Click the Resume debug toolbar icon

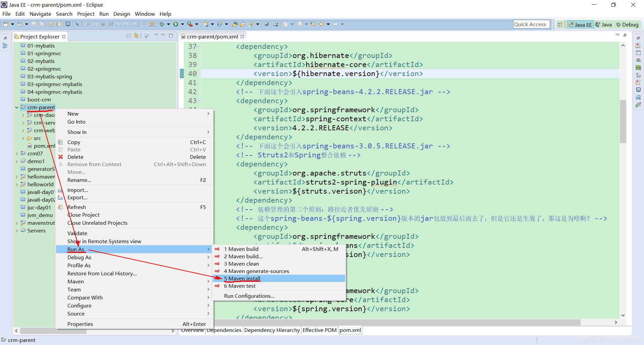[x=88, y=24]
